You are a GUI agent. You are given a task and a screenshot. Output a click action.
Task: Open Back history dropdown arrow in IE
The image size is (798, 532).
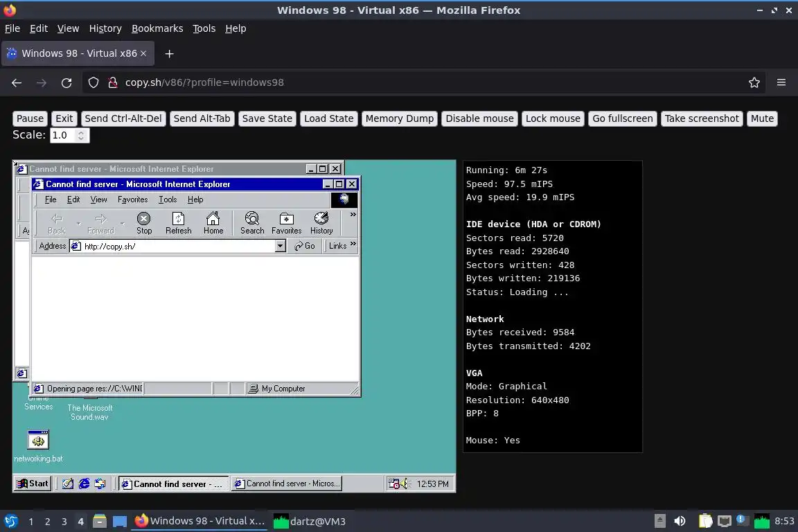[79, 224]
